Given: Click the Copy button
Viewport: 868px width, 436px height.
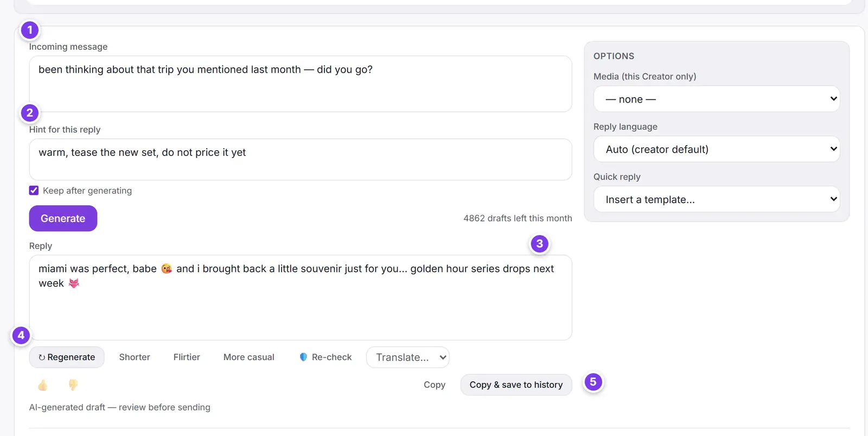Looking at the screenshot, I should click(435, 385).
